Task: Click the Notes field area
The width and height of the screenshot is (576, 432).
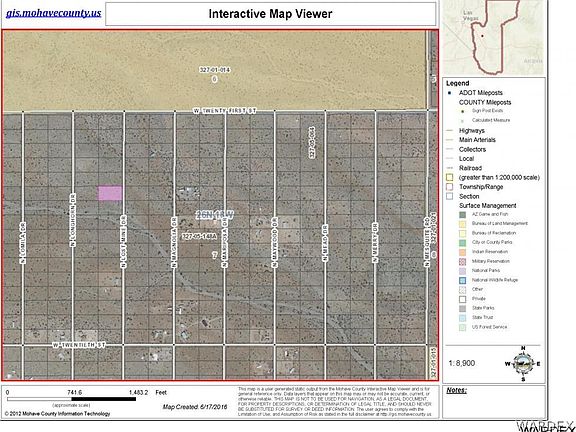Action: coord(493,402)
